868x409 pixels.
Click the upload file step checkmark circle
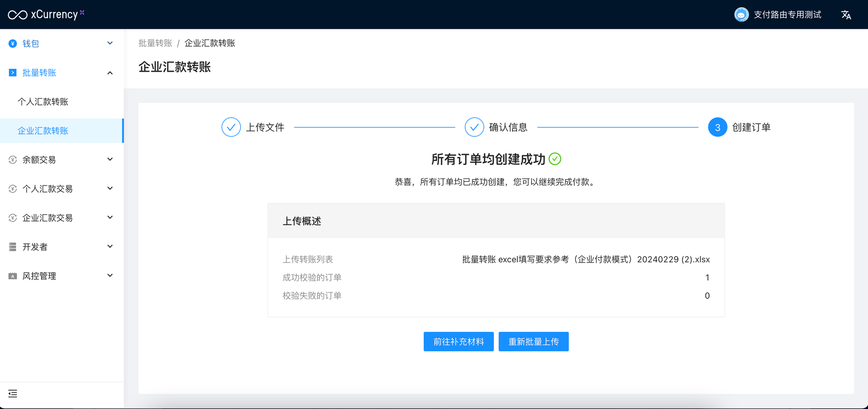pyautogui.click(x=231, y=127)
